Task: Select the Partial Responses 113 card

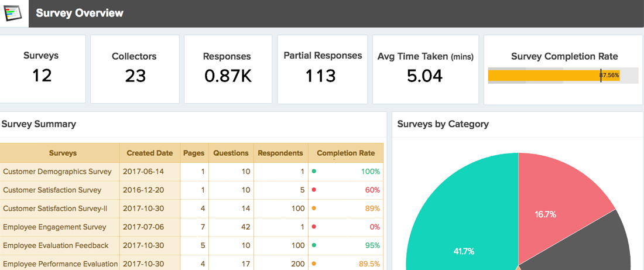Action: point(323,69)
